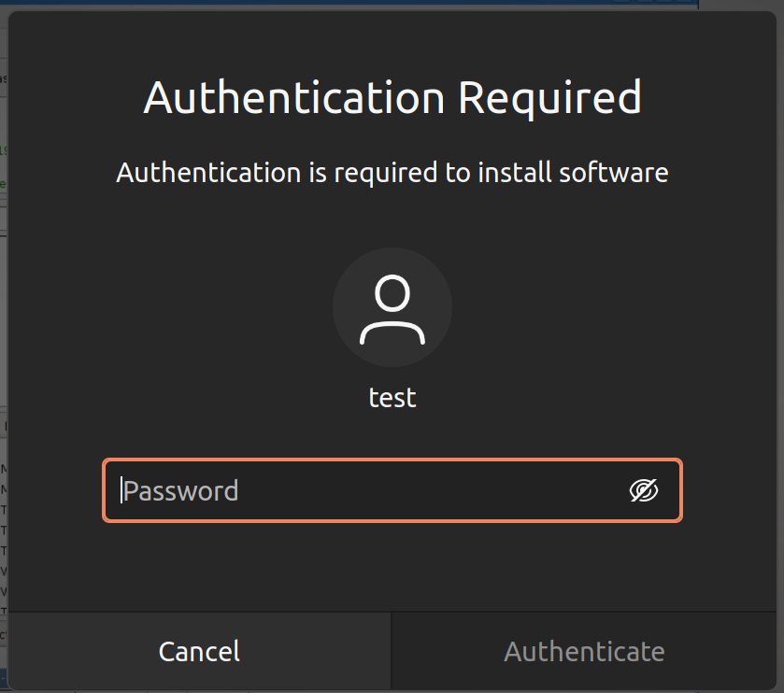Toggle password visibility with the eye icon

tap(644, 490)
